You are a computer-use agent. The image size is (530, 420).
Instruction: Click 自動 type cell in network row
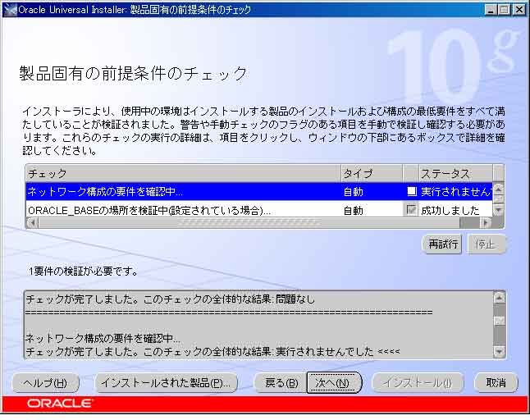[354, 192]
